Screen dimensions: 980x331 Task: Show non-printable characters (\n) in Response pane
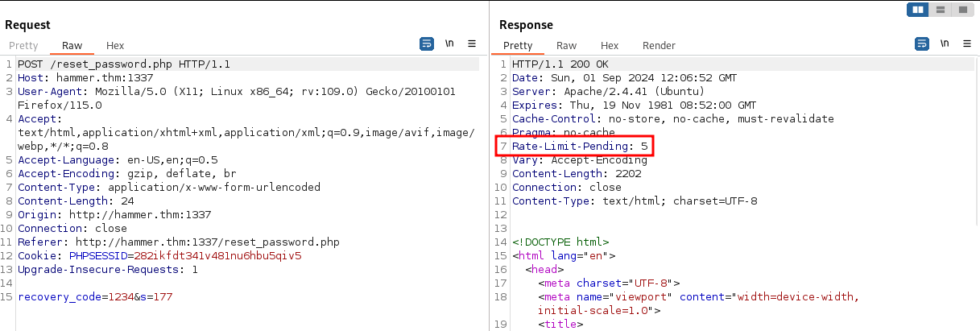[945, 43]
